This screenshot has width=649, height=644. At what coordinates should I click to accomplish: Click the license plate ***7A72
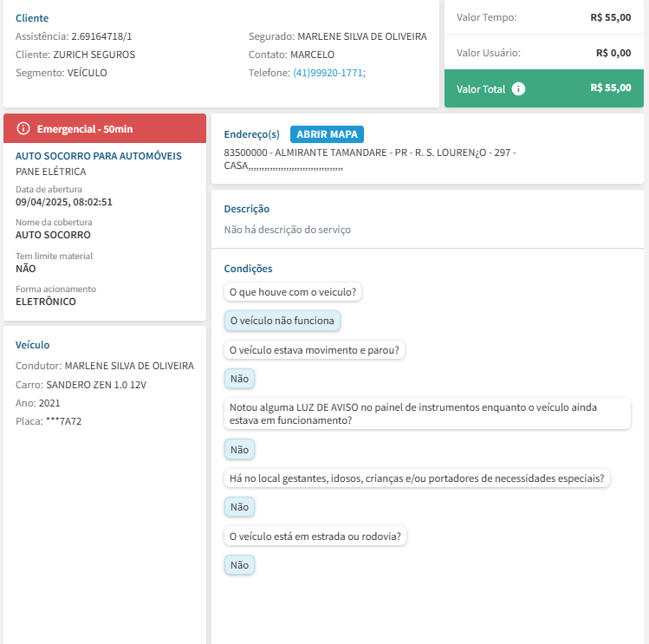tap(63, 421)
